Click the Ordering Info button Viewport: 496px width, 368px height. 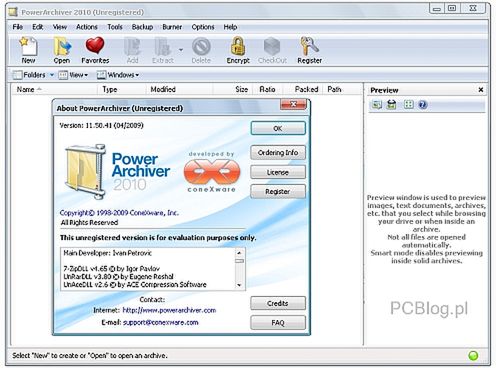coord(278,153)
